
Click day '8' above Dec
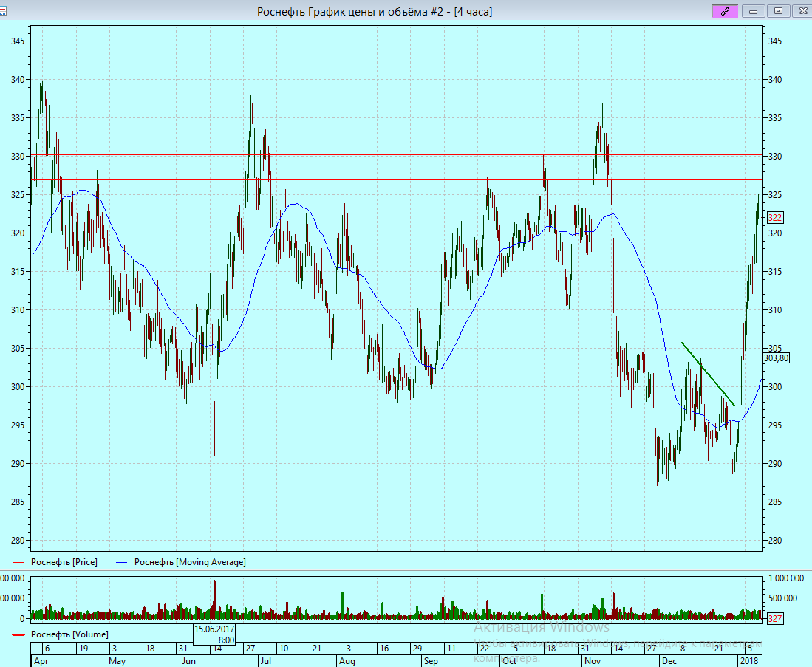[x=683, y=649]
